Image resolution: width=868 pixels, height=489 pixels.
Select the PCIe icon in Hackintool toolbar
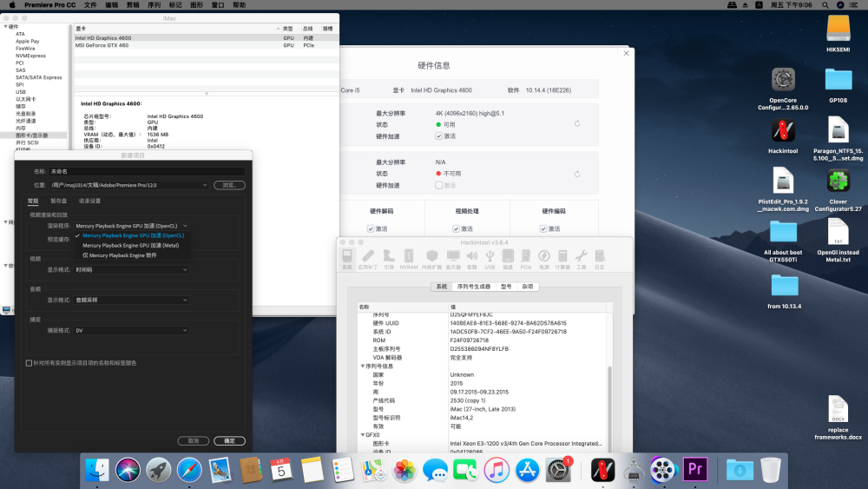[x=525, y=259]
